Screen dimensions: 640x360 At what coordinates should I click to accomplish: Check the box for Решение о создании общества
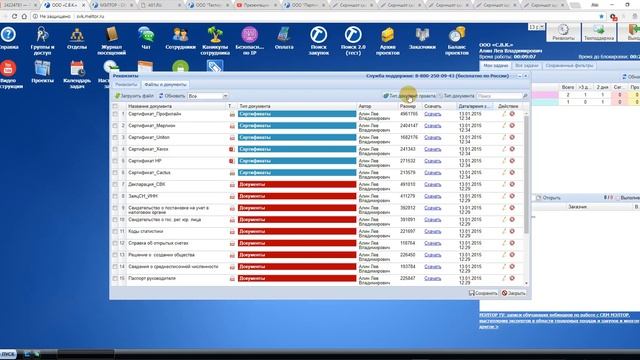115,255
